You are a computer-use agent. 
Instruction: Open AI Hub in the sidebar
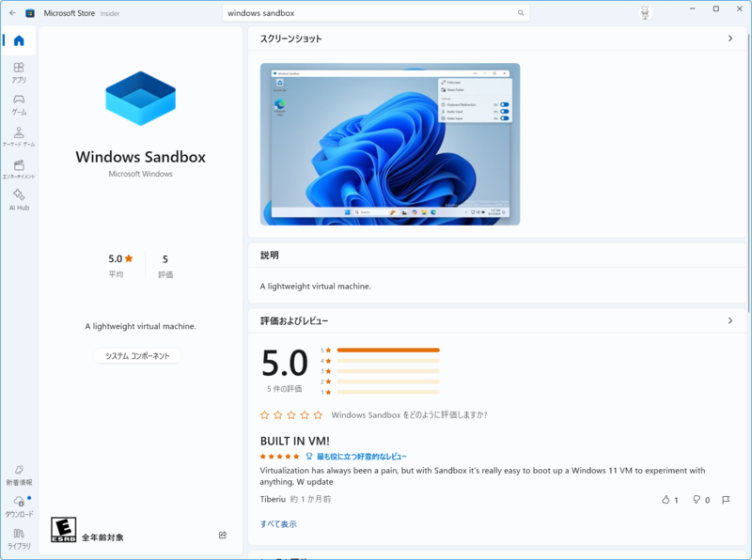click(x=19, y=200)
